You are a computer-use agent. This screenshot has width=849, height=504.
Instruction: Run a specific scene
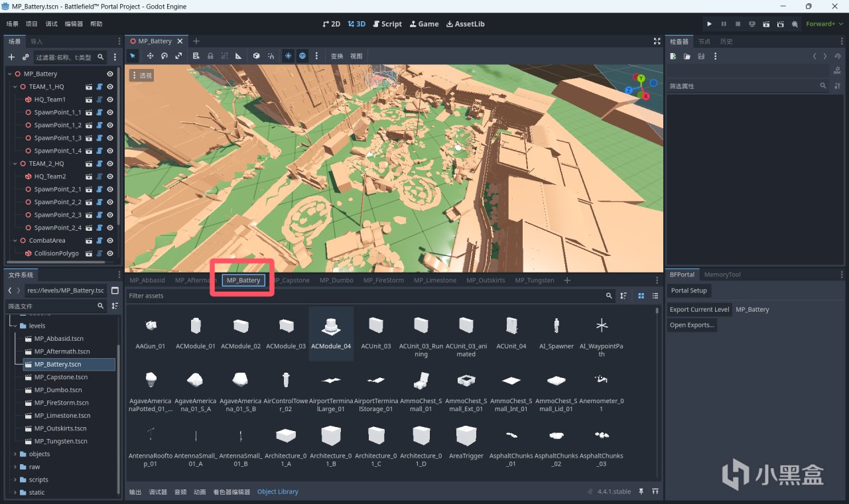pyautogui.click(x=780, y=24)
